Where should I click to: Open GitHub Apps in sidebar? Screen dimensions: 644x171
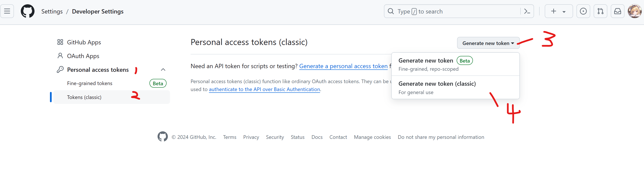(84, 42)
